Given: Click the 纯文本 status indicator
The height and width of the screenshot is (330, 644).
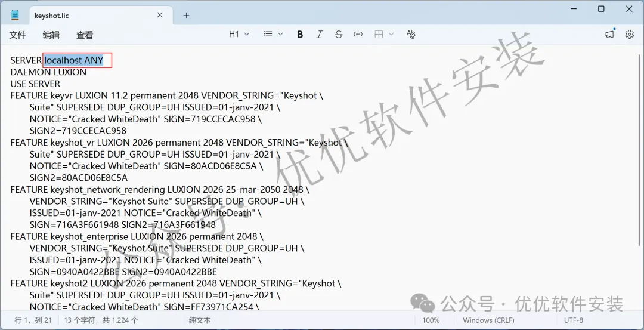Looking at the screenshot, I should pyautogui.click(x=200, y=320).
